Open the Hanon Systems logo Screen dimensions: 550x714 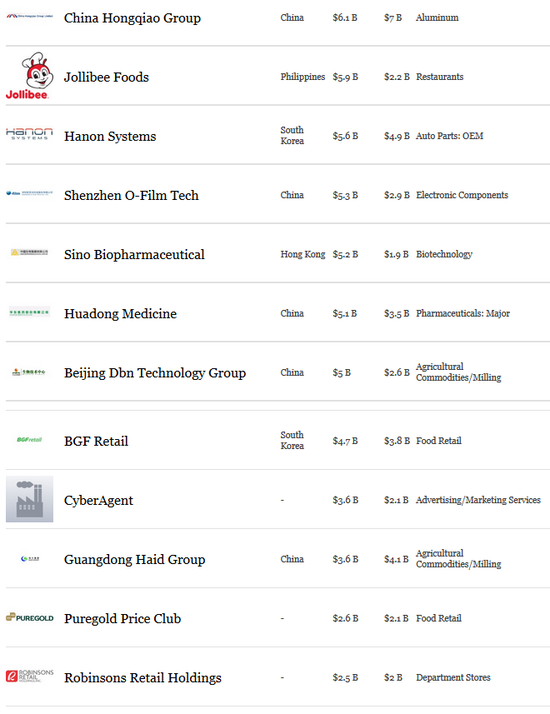tap(29, 134)
